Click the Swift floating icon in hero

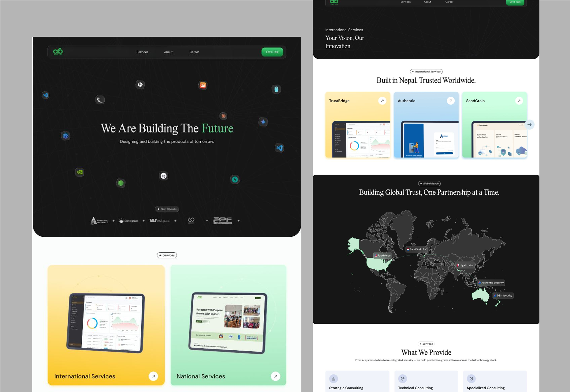203,85
